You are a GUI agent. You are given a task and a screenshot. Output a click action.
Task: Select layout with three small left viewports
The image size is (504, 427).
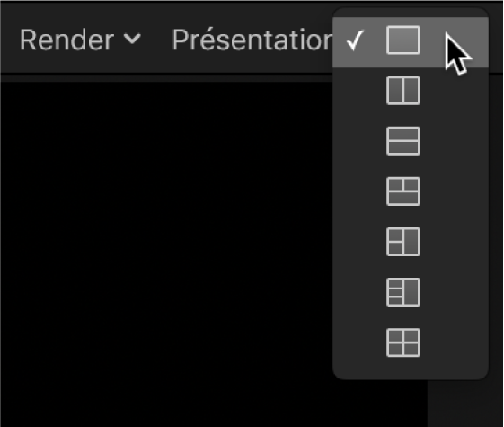click(x=403, y=292)
